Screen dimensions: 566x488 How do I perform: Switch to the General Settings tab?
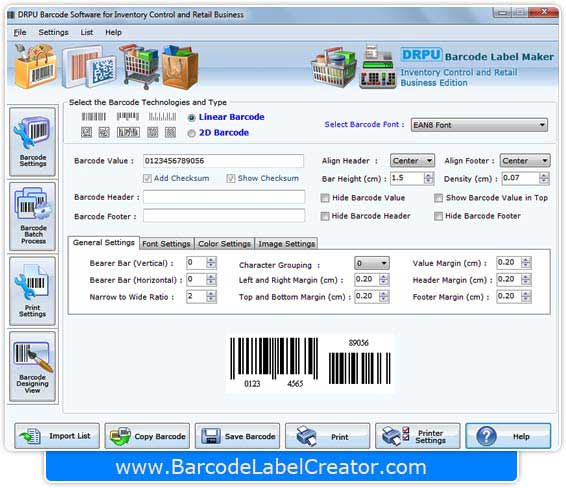[x=104, y=243]
